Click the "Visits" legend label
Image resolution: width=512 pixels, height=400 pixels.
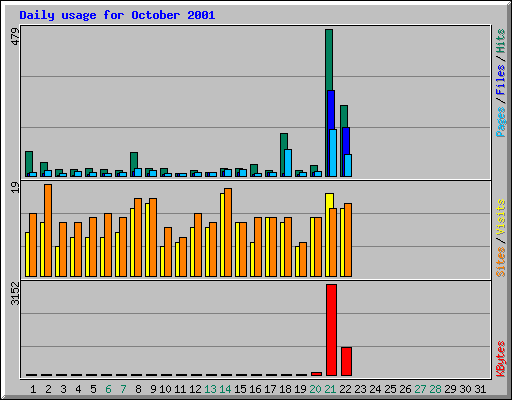[x=500, y=218]
